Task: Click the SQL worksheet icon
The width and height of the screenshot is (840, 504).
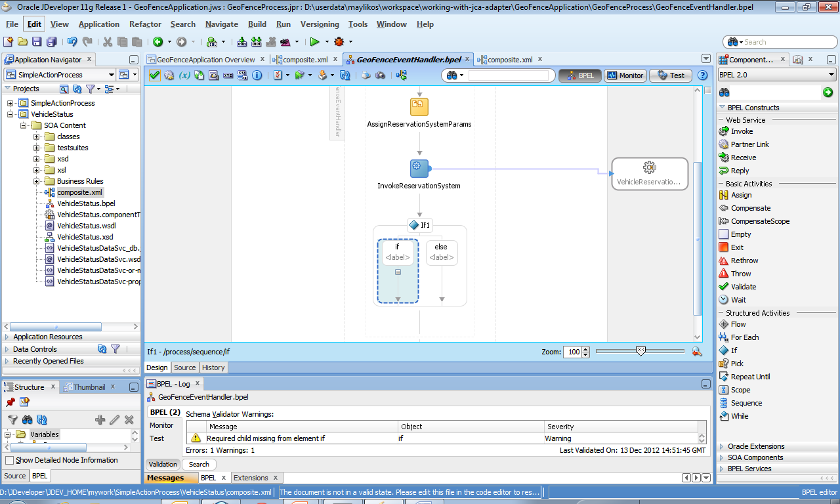Action: [x=212, y=41]
